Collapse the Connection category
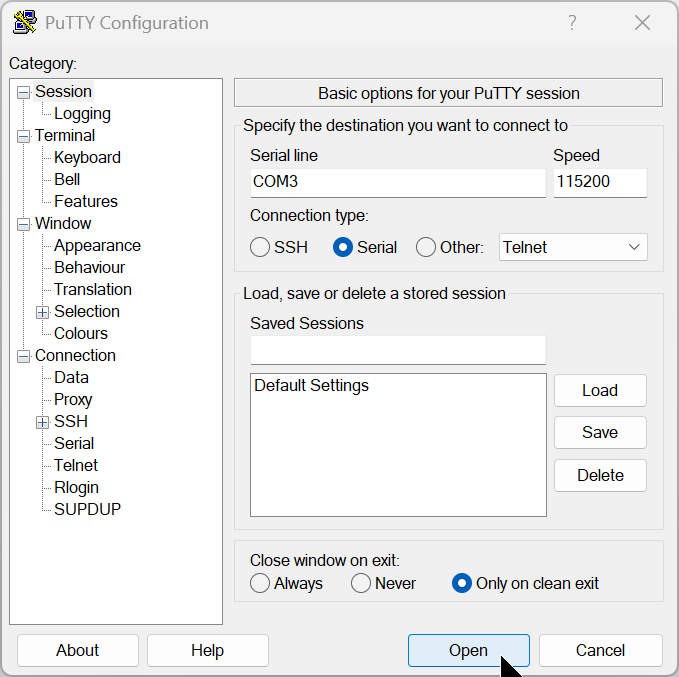 point(24,356)
